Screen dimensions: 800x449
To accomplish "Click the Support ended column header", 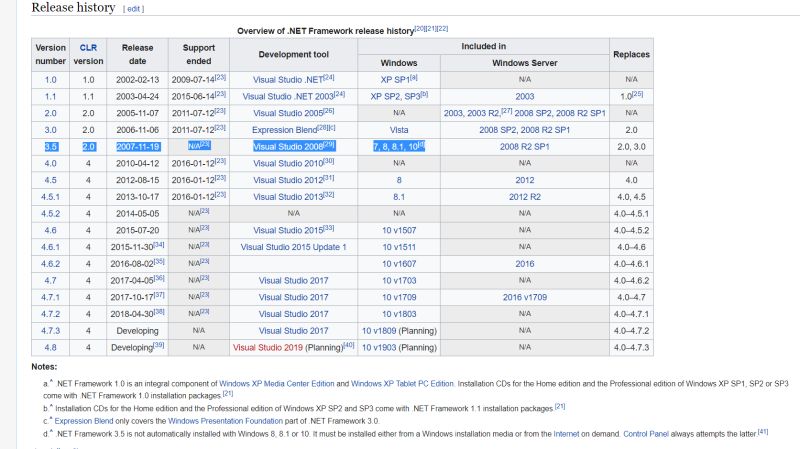I will 198,55.
